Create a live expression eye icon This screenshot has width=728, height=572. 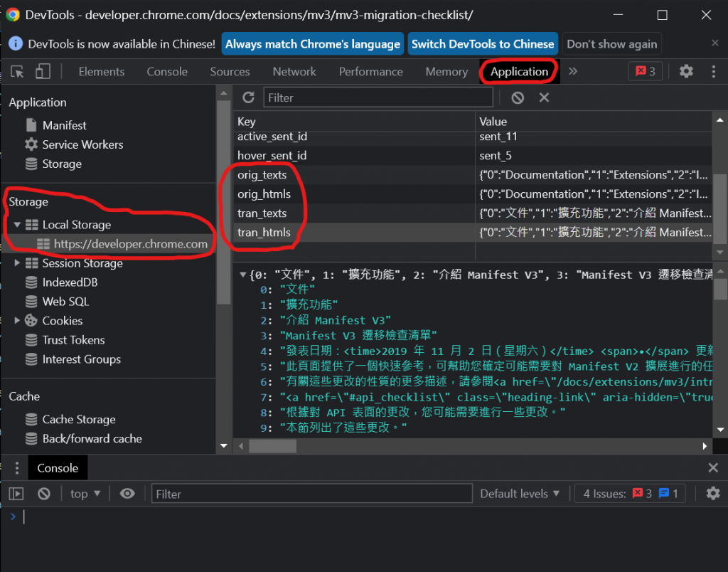pos(127,494)
